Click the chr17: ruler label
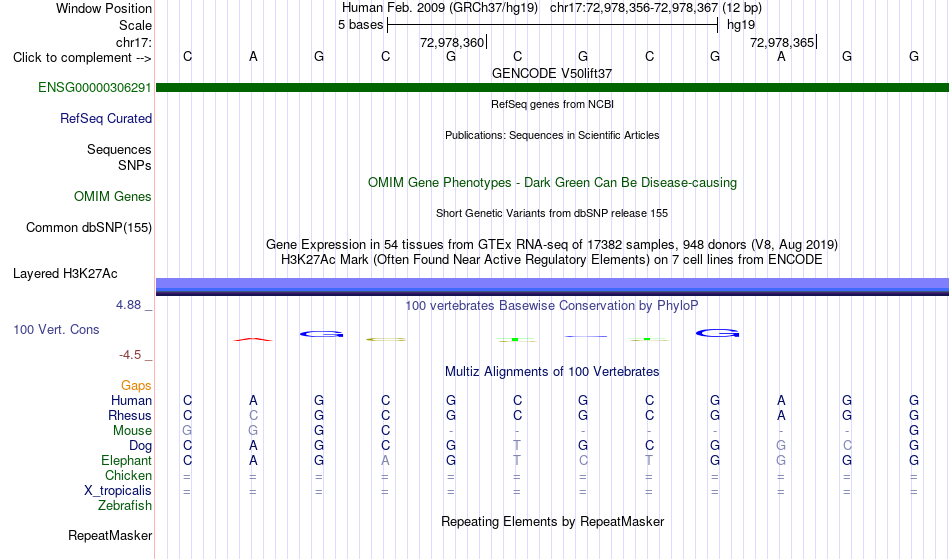950x559 pixels. [x=134, y=42]
